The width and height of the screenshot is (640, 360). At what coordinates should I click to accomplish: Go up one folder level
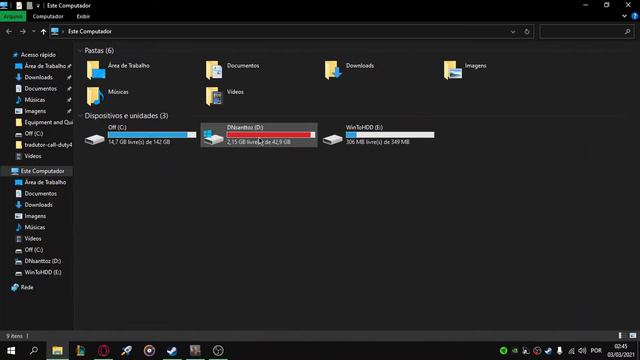(x=43, y=31)
